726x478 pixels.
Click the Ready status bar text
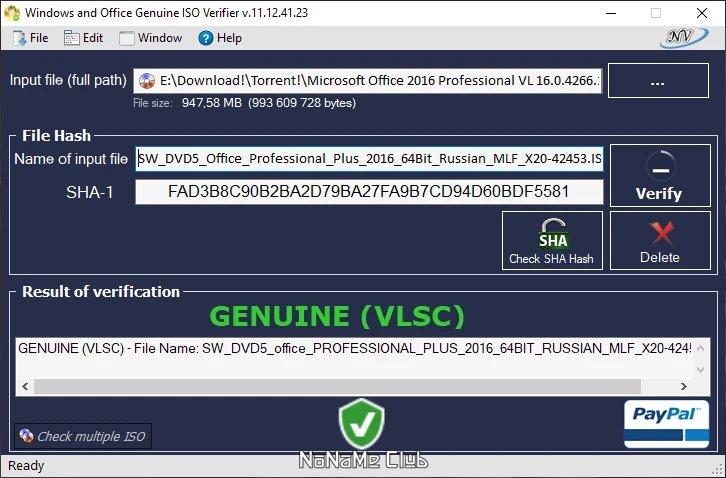pos(26,466)
